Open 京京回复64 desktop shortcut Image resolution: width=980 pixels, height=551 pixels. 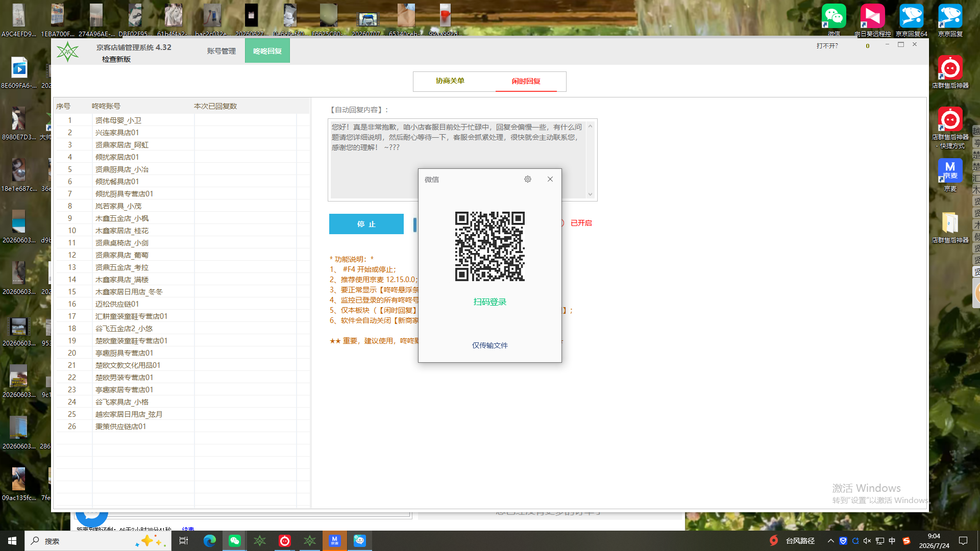coord(912,19)
